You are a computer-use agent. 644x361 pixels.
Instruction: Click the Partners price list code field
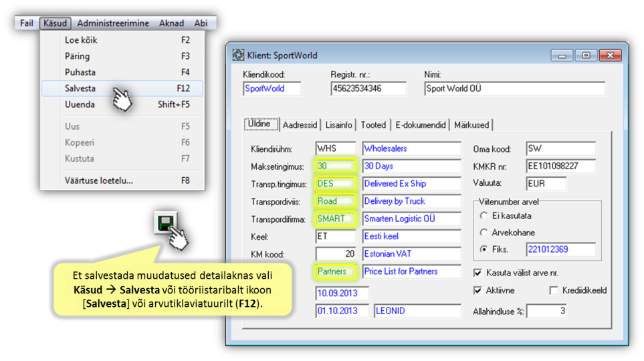[336, 271]
